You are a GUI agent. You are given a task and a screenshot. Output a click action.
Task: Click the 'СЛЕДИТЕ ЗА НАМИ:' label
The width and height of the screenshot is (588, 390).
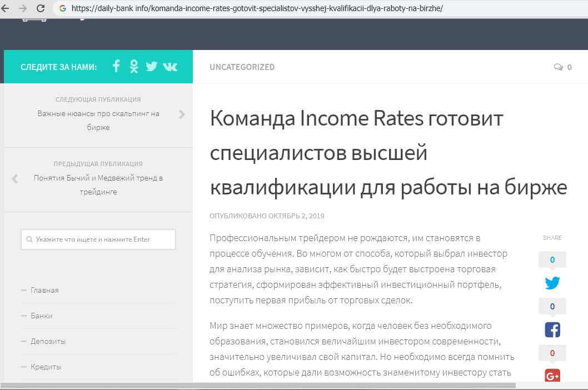[58, 67]
